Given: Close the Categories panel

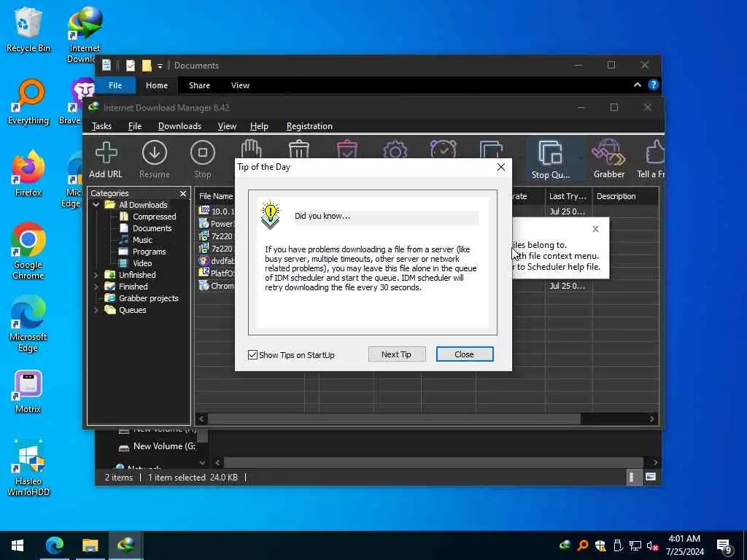Looking at the screenshot, I should click(x=183, y=193).
